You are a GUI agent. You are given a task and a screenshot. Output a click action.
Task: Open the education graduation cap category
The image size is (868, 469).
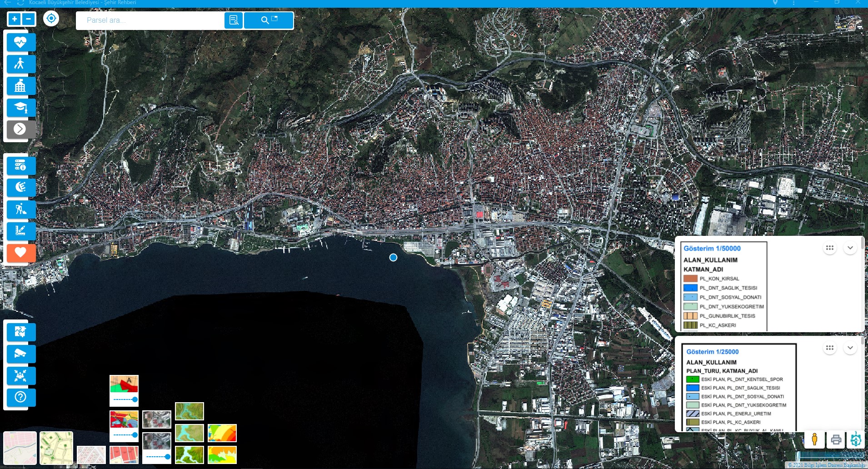20,108
